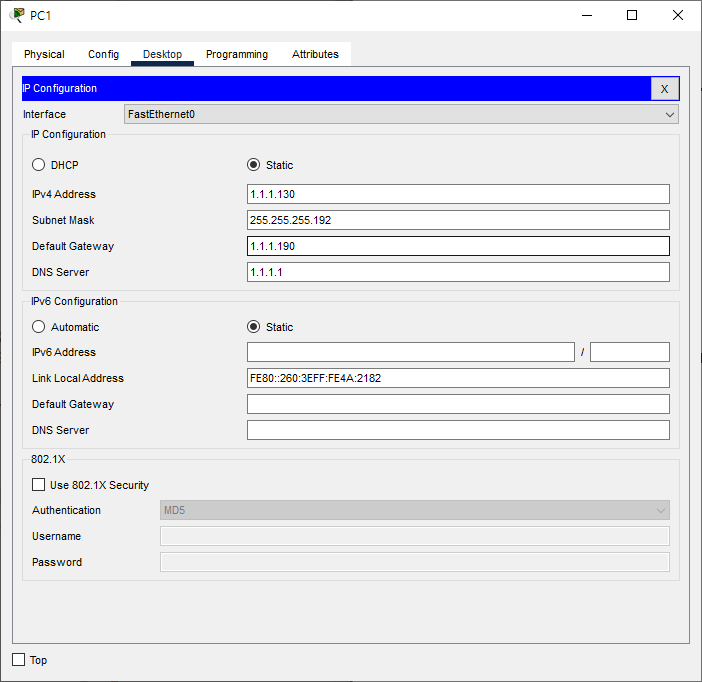Screen dimensions: 702x682
Task: Choose the IPv6 Automatic radio button
Action: [x=39, y=327]
